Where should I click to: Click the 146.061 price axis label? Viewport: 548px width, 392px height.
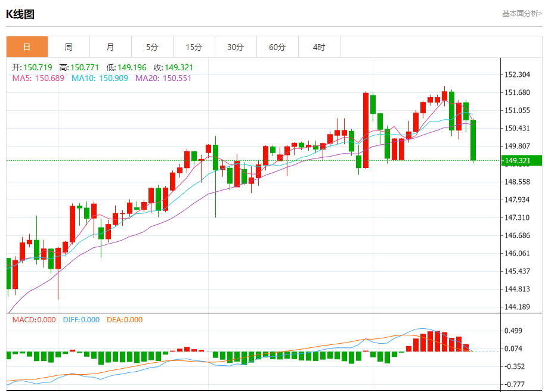pos(517,253)
